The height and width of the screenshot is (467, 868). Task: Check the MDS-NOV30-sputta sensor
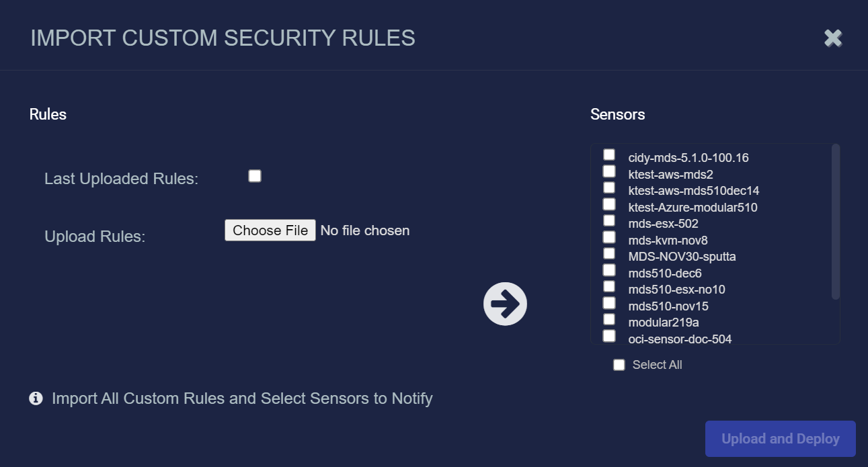[x=609, y=253]
